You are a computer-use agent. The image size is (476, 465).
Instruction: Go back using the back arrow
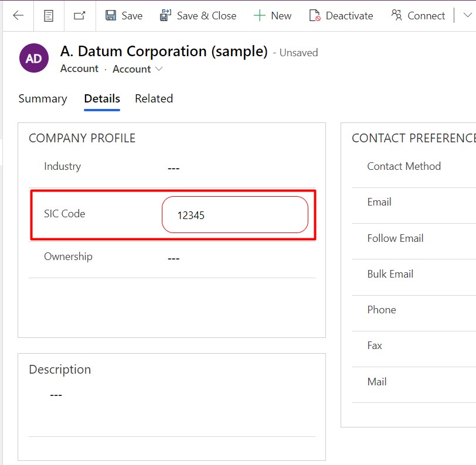click(18, 16)
